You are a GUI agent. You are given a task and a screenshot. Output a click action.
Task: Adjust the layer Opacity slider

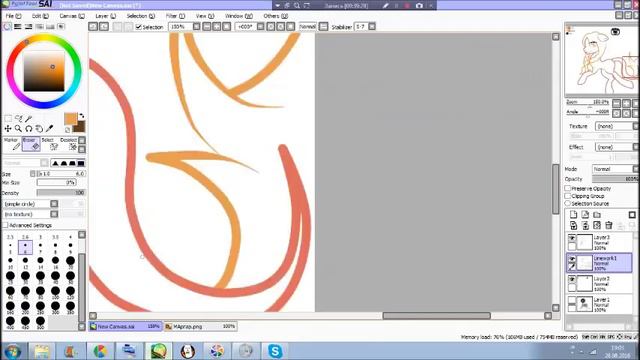(615, 179)
